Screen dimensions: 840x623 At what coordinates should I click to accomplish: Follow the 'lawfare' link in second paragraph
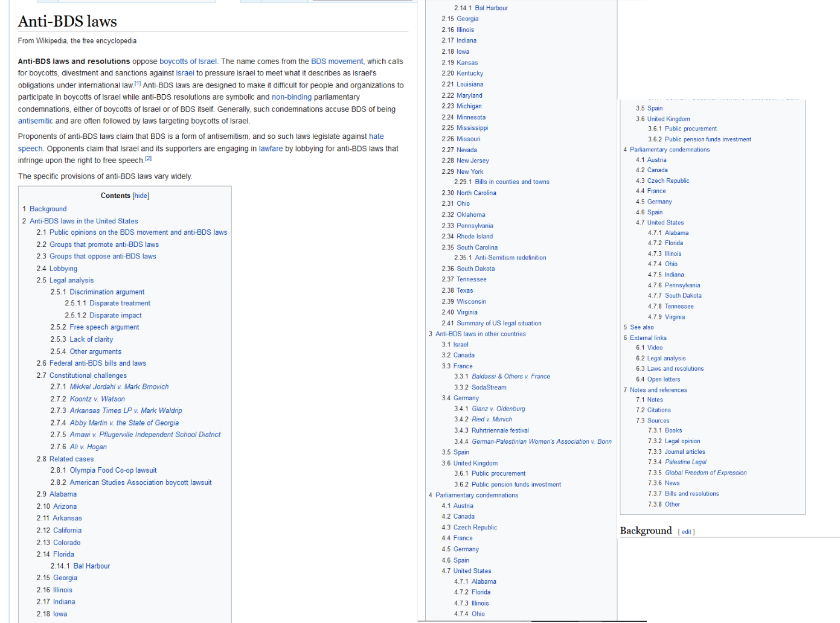(x=271, y=149)
